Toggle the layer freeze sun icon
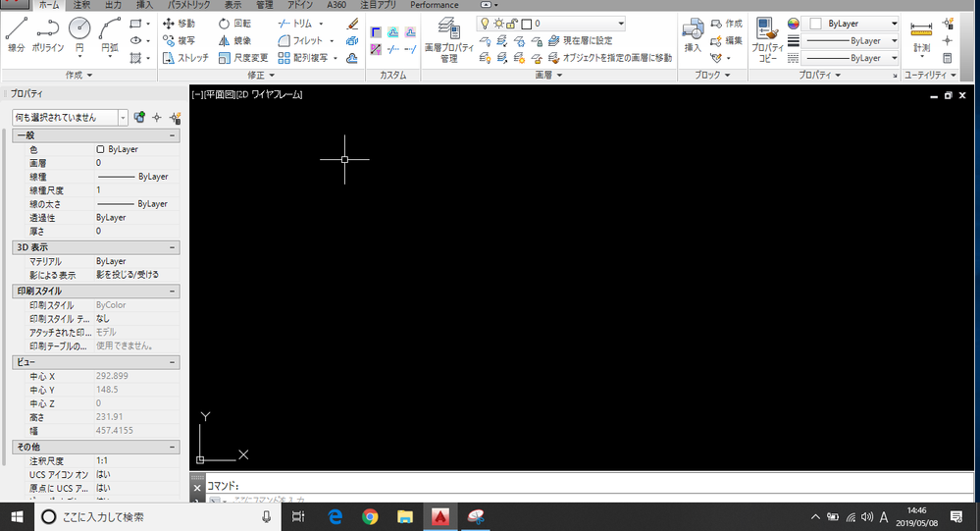 (498, 24)
